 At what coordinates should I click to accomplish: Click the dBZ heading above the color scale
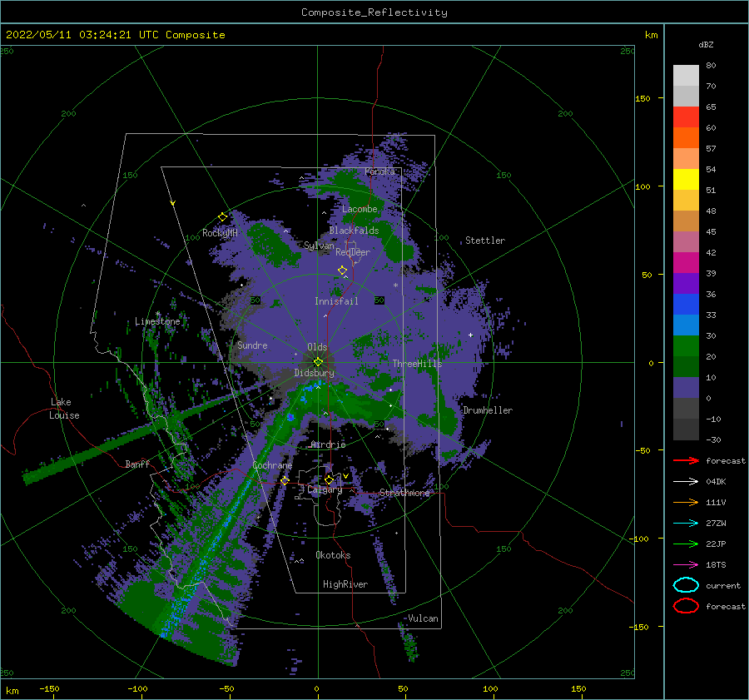point(706,44)
